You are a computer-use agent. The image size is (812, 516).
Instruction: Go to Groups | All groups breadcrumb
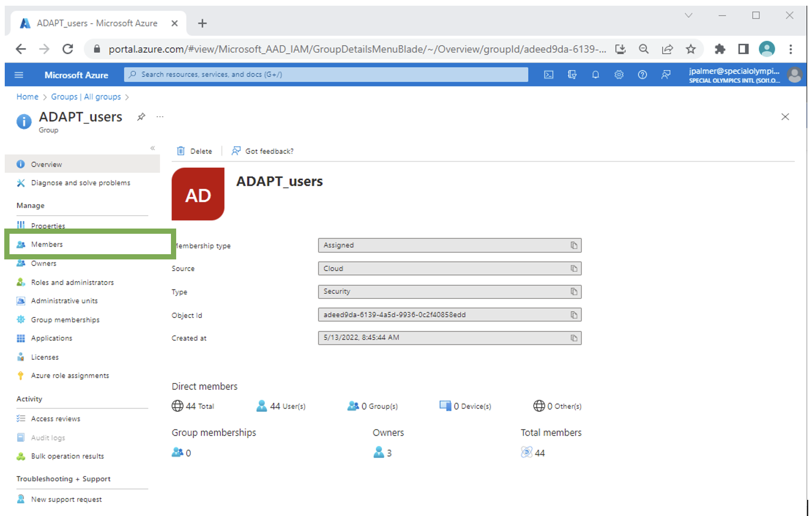(x=86, y=96)
